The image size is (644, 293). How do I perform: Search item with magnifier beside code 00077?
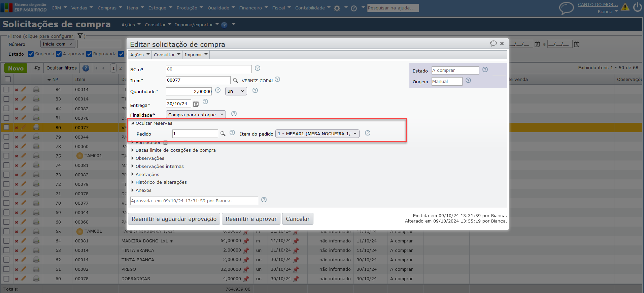[x=235, y=80]
